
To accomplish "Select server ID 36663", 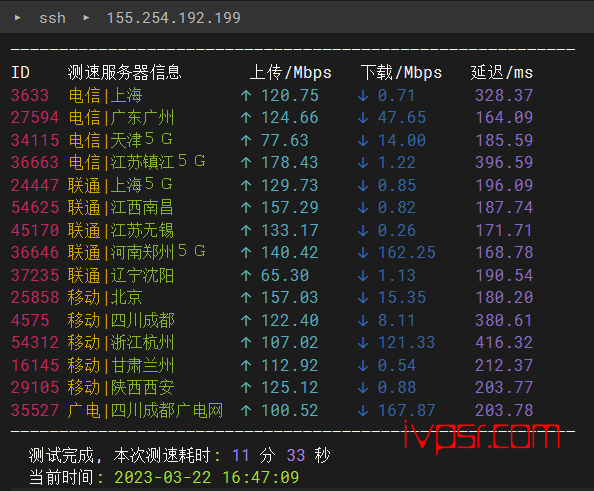I will 35,163.
